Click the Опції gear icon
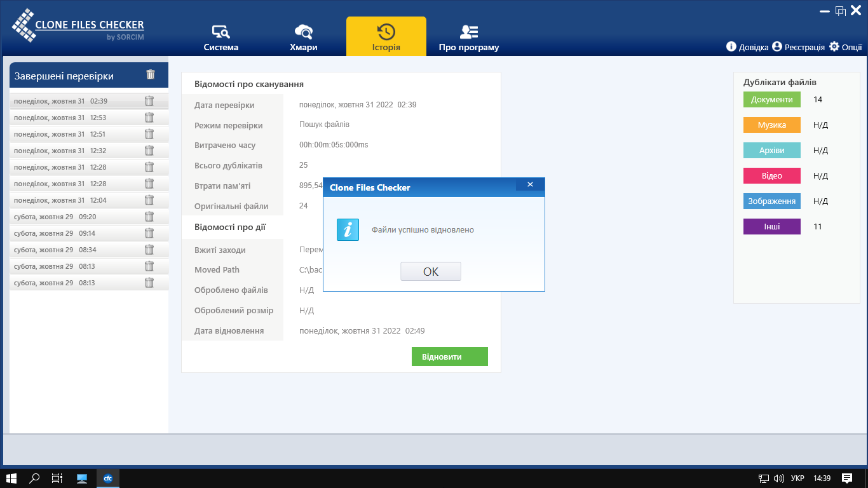The height and width of the screenshot is (488, 868). [x=834, y=47]
